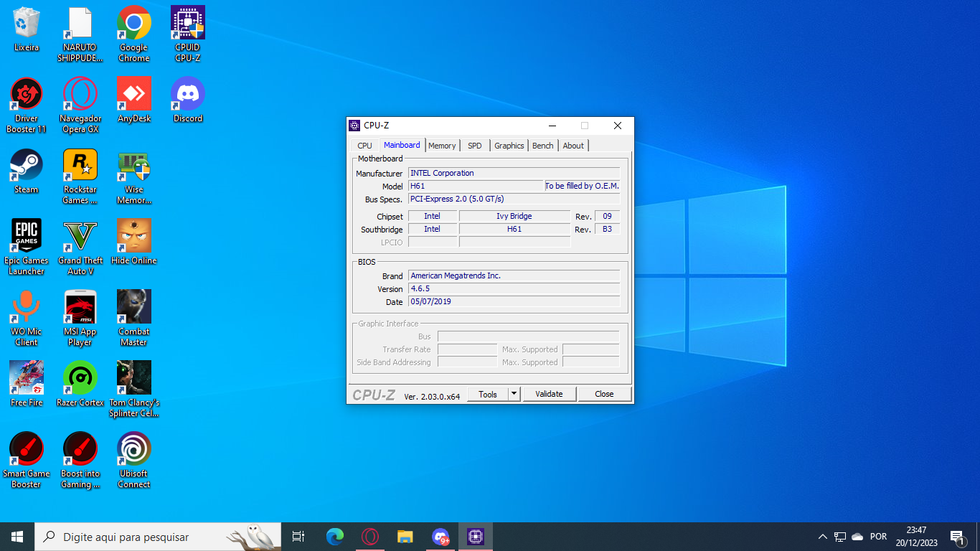The height and width of the screenshot is (551, 980).
Task: Click the OneDrive cloud tray icon
Action: tap(857, 537)
